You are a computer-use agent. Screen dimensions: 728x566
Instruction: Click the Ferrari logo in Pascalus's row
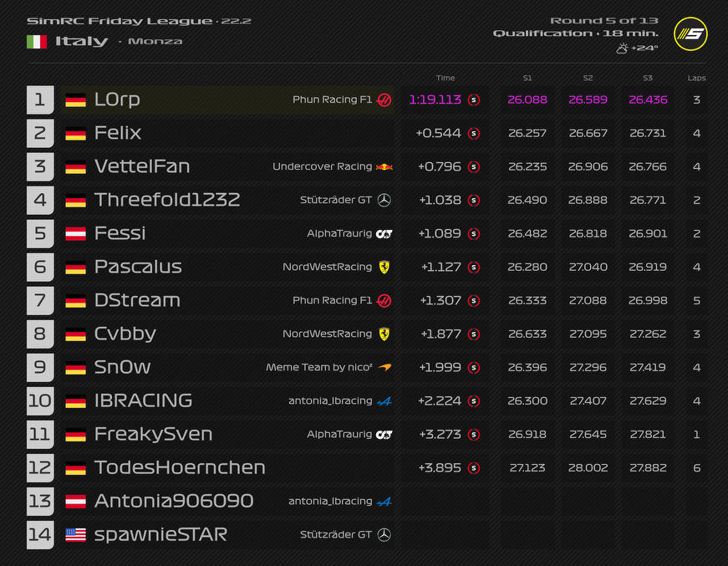(384, 267)
